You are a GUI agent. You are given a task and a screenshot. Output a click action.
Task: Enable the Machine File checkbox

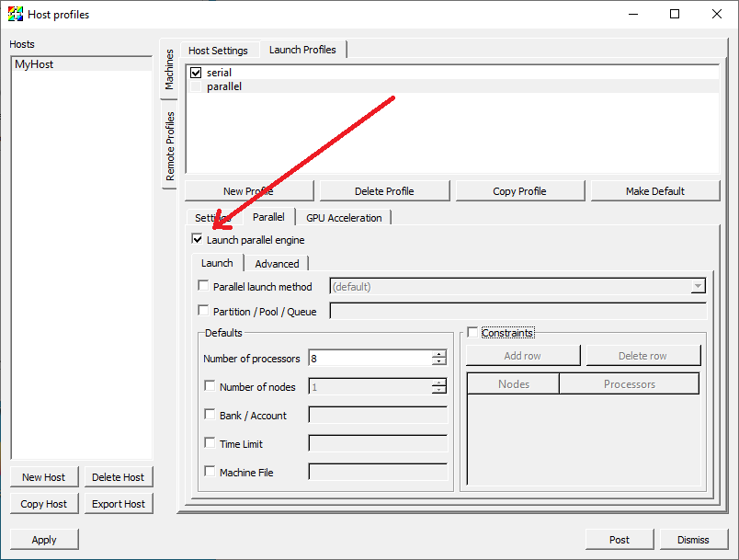click(210, 472)
